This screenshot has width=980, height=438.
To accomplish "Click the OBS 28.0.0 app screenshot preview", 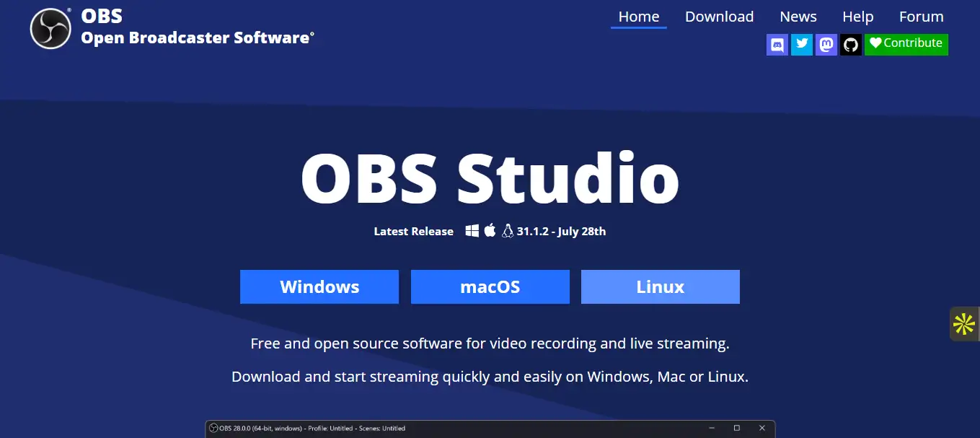I will [490, 429].
